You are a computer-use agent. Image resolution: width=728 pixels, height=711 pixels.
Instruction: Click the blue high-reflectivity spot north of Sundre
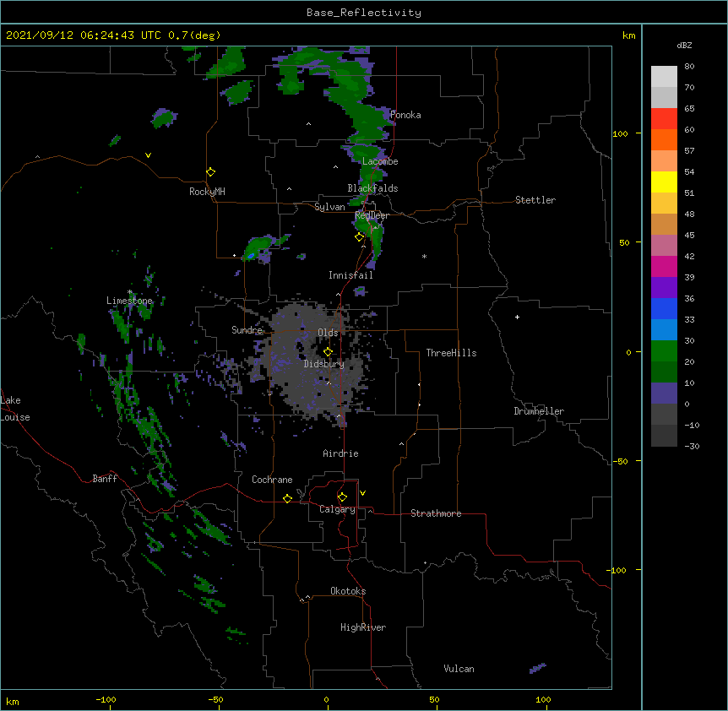pos(251,256)
